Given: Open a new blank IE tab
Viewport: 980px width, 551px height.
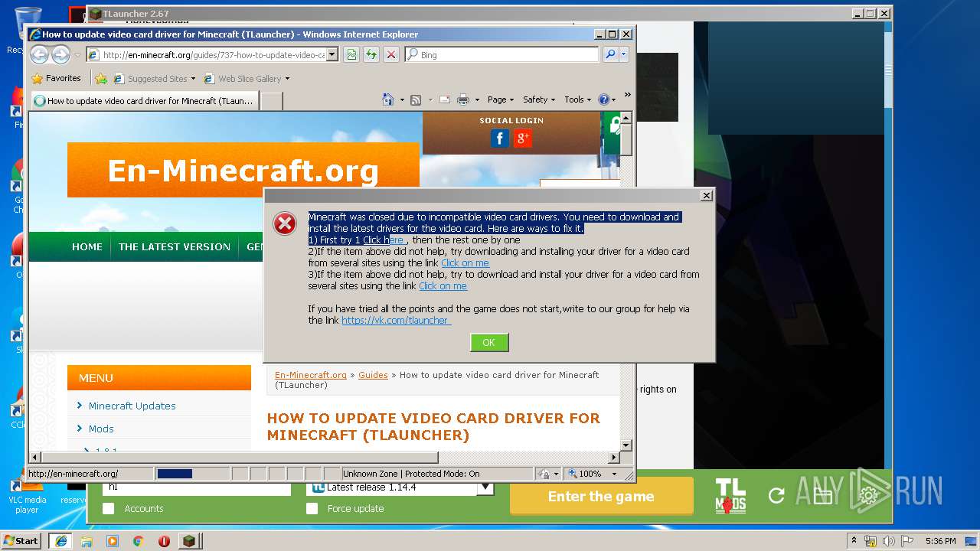Looking at the screenshot, I should click(272, 100).
